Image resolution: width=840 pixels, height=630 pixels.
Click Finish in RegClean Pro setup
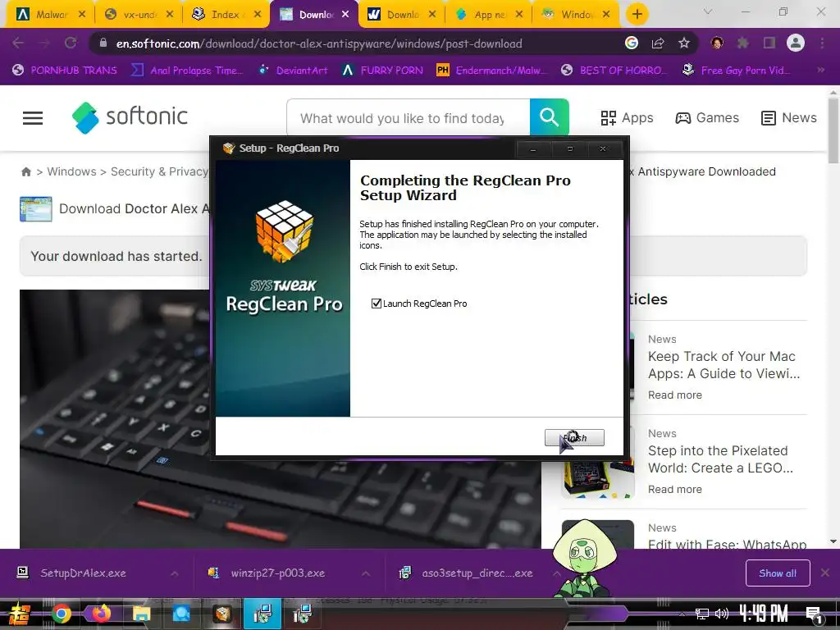(x=574, y=438)
